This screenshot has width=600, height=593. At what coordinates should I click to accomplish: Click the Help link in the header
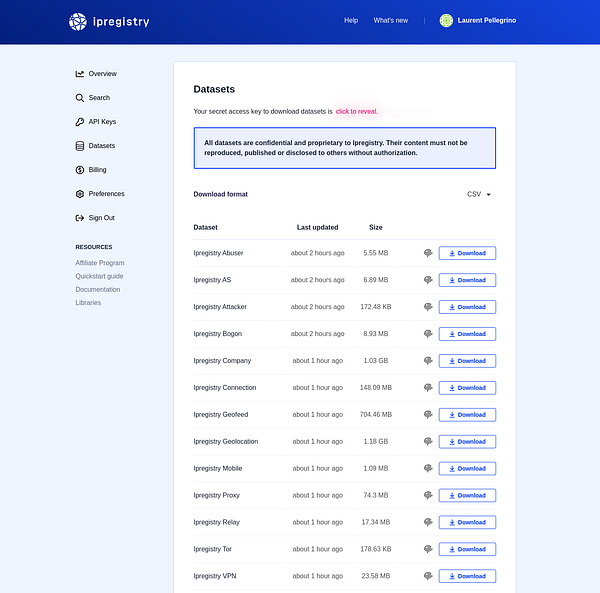351,20
